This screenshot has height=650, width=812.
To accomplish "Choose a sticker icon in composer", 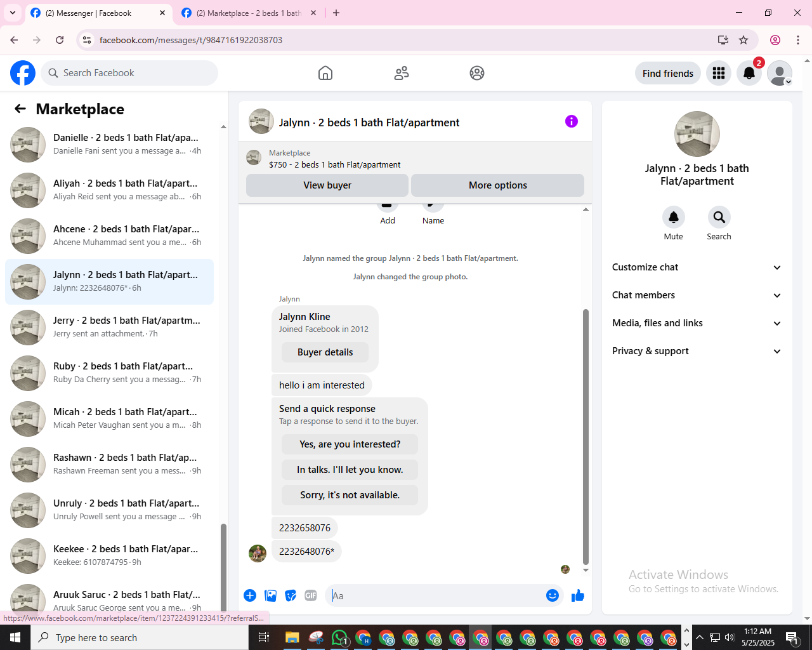I will [291, 595].
